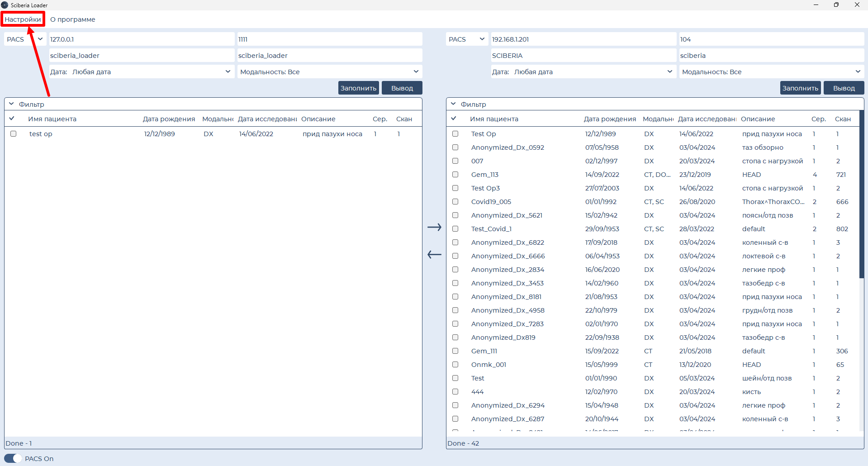The image size is (868, 466).
Task: Expand the right Фильтр section
Action: (454, 104)
